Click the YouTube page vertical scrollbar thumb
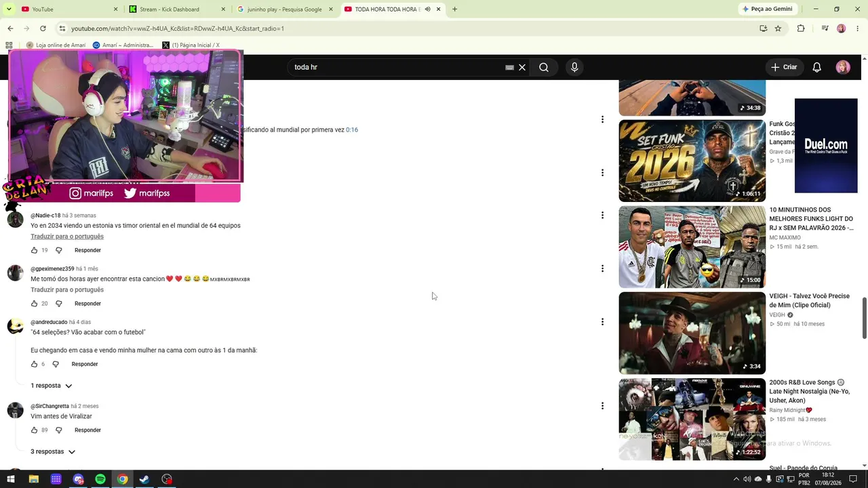The width and height of the screenshot is (868, 488). tap(864, 318)
